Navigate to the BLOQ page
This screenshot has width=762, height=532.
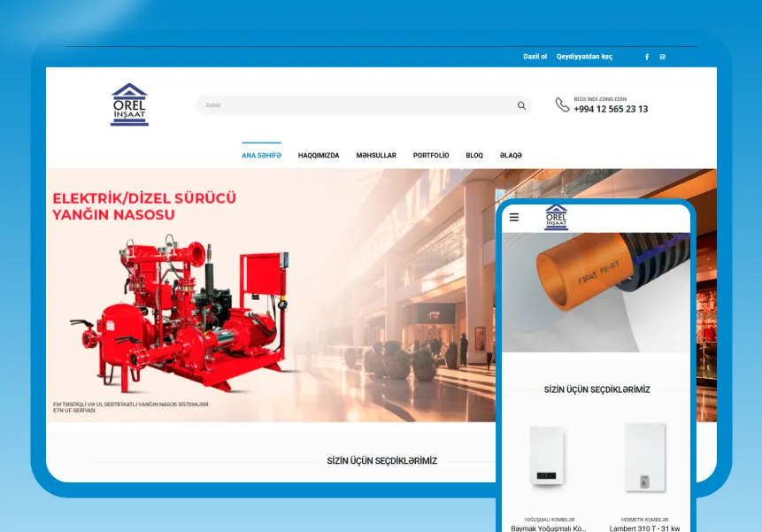[x=474, y=155]
